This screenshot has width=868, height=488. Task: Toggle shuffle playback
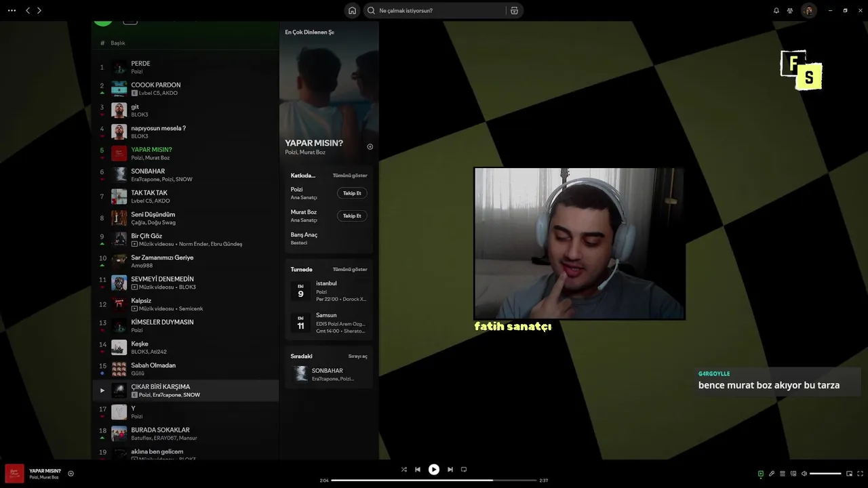pos(403,469)
